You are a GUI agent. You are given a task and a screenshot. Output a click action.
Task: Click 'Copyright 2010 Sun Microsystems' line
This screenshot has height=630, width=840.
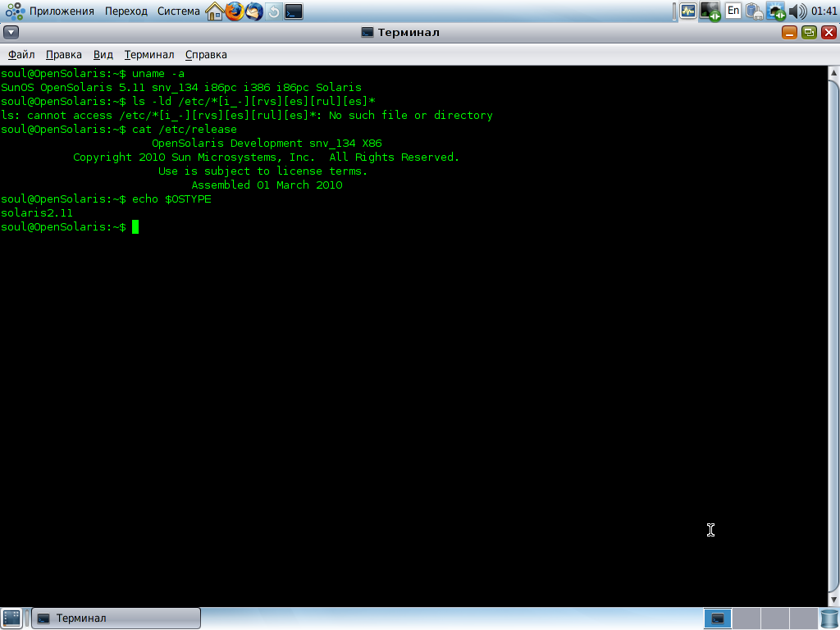(267, 157)
